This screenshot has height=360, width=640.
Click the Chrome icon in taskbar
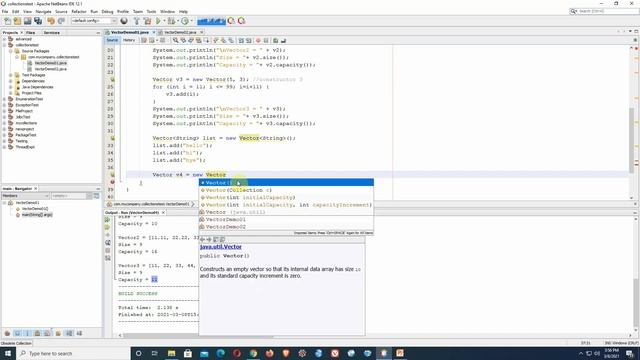point(253,353)
